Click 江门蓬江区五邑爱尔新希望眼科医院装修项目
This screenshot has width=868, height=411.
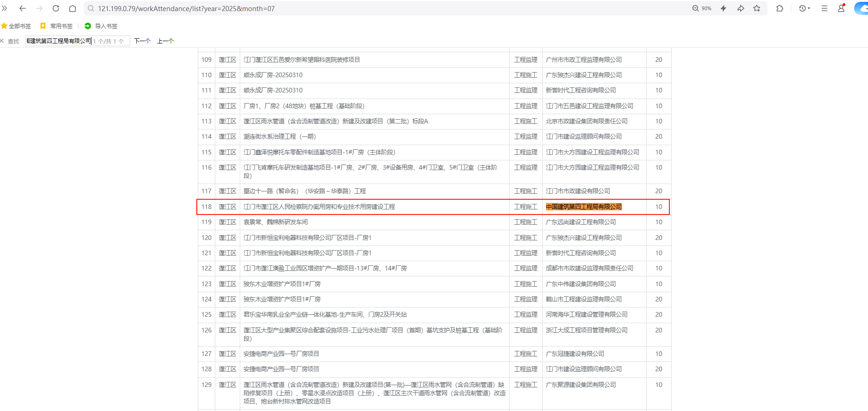coord(302,60)
